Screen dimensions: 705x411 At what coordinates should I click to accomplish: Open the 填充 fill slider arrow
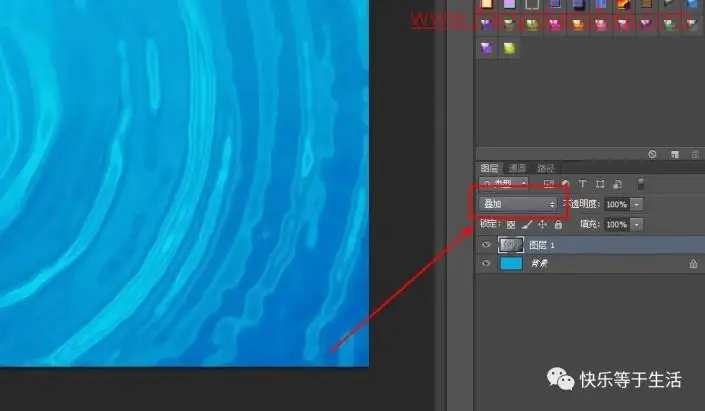[x=637, y=224]
